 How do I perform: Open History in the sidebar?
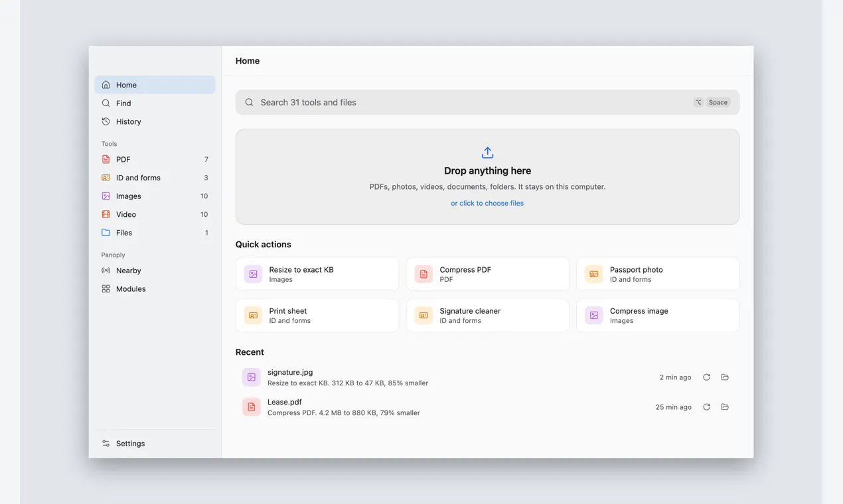click(155, 122)
